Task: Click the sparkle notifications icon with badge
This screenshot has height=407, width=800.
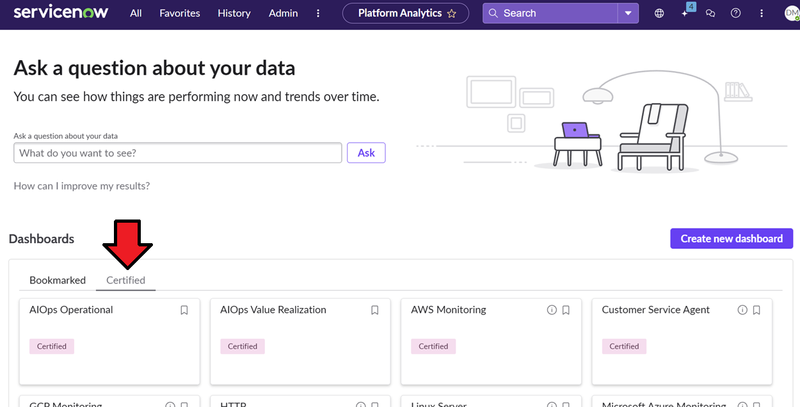Action: [685, 14]
